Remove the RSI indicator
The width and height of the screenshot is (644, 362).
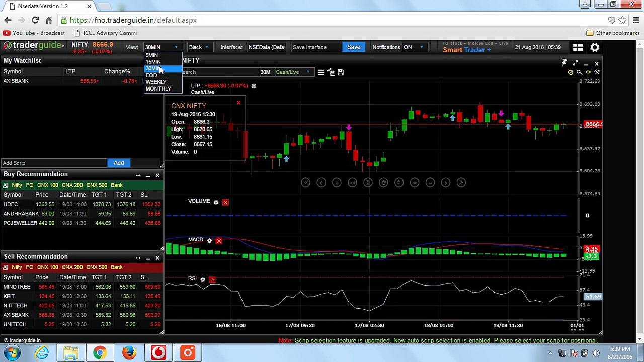click(x=212, y=279)
